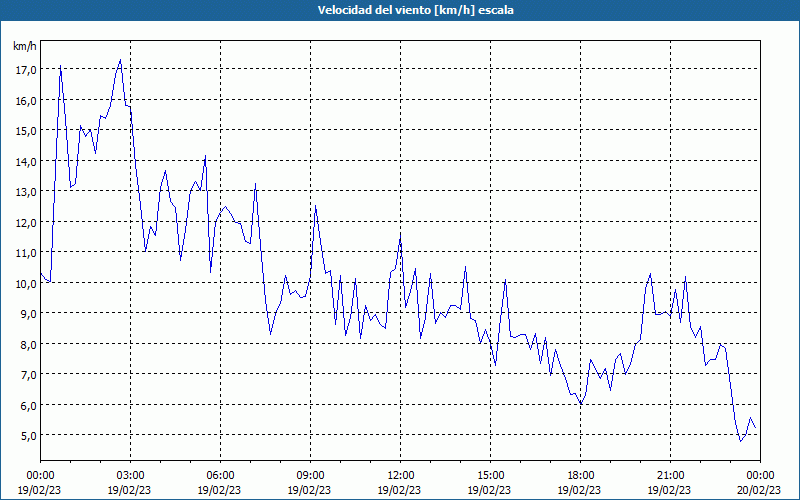
Task: Click the 15:00 time axis label
Action: [490, 476]
